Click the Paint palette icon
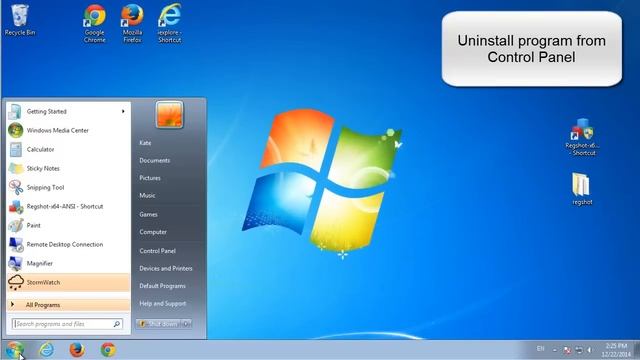This screenshot has height=360, width=640. [x=16, y=225]
